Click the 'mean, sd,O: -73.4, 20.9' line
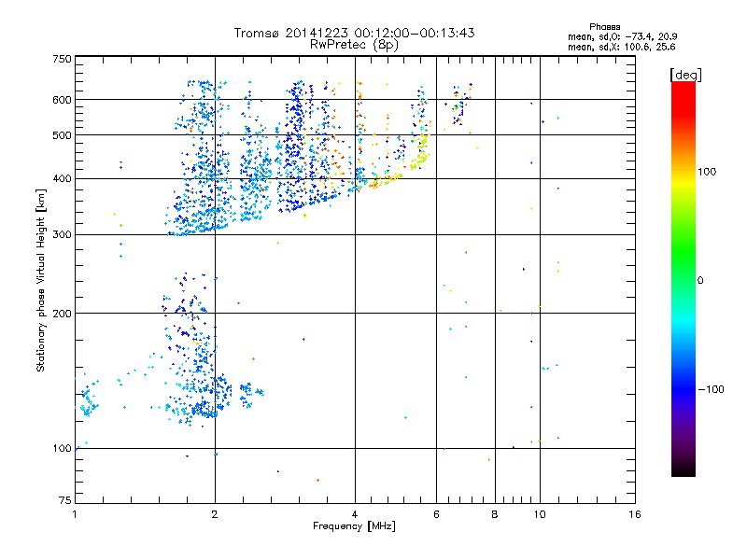Image resolution: width=747 pixels, height=560 pixels. click(x=622, y=37)
